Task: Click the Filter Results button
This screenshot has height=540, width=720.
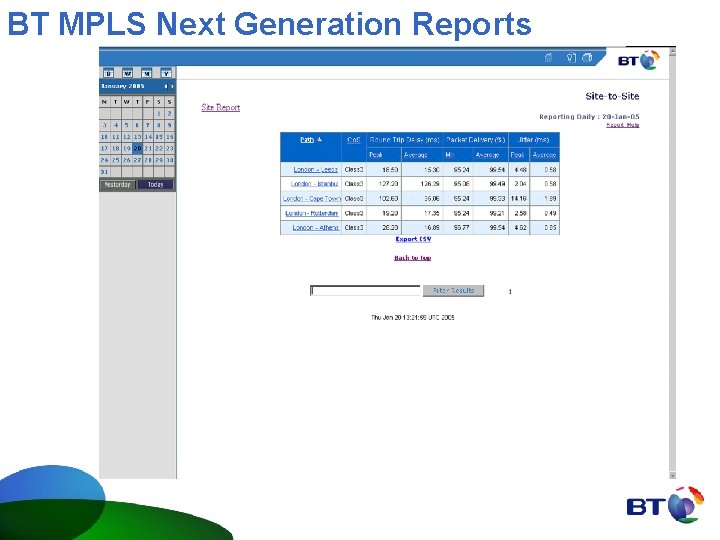Action: click(x=453, y=291)
